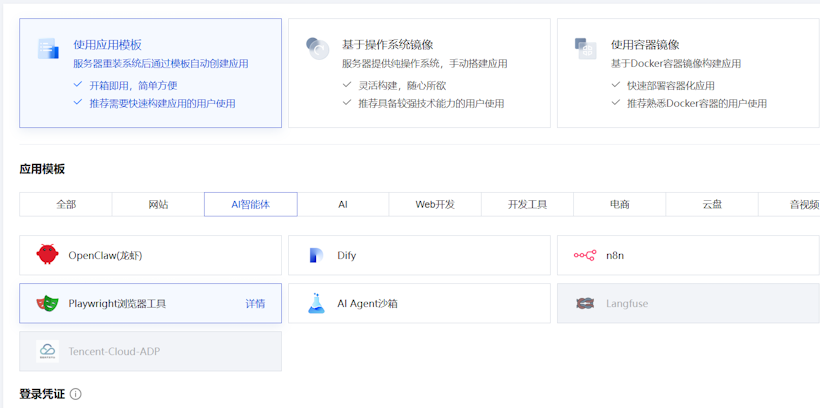The width and height of the screenshot is (820, 408).
Task: Click the text 快速部署容器化应用
Action: click(x=671, y=86)
